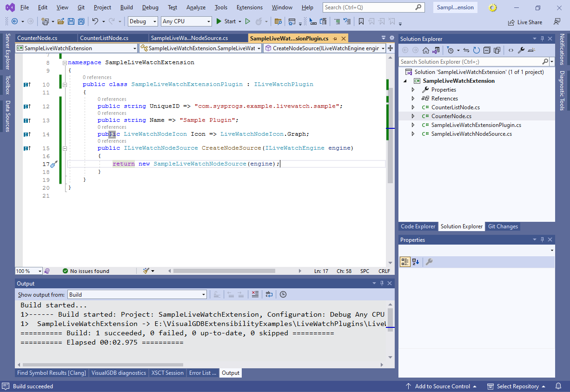The width and height of the screenshot is (570, 392).
Task: Open the Show output from Build dropdown
Action: click(x=137, y=294)
